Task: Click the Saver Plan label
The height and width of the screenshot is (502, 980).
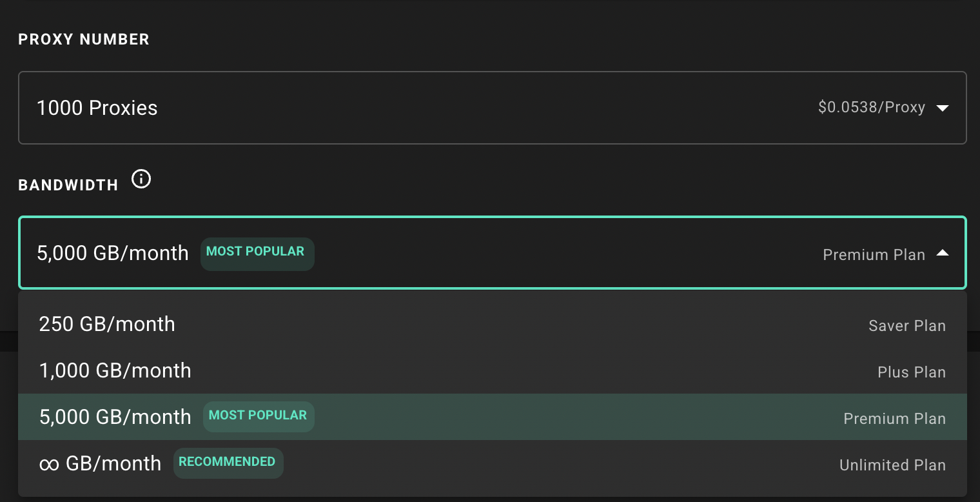Action: [x=907, y=326]
